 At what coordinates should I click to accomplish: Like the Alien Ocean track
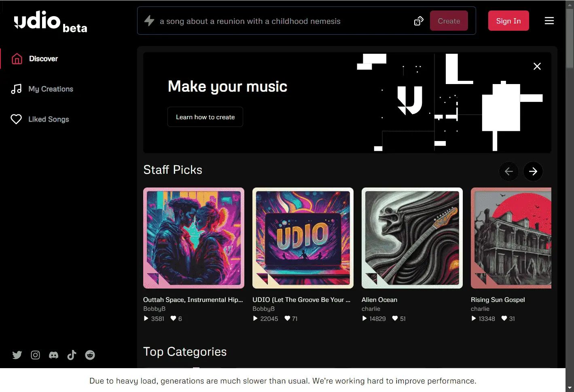click(x=395, y=318)
